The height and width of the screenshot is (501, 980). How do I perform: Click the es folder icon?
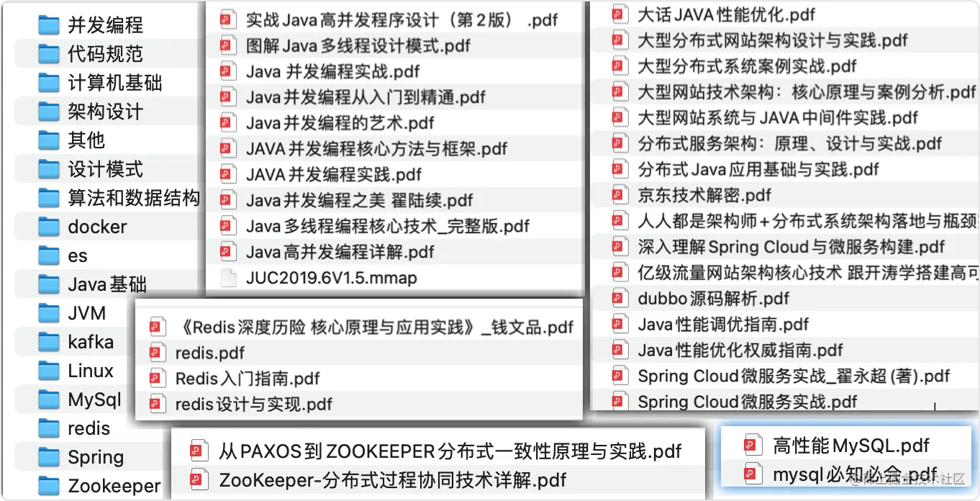coord(49,256)
